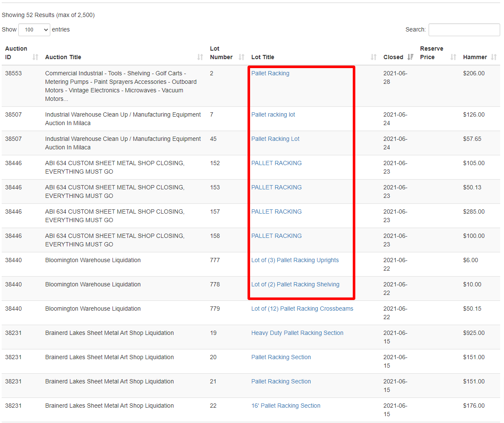
Task: View 'Lot of (12) Pallet Racking Crossbeams'
Action: pos(302,308)
